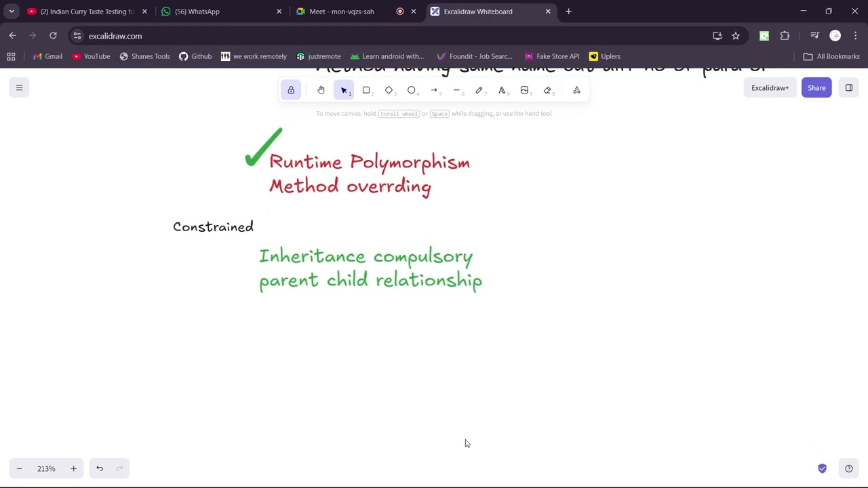This screenshot has width=868, height=488.
Task: Open the media controls icon
Action: (815, 36)
